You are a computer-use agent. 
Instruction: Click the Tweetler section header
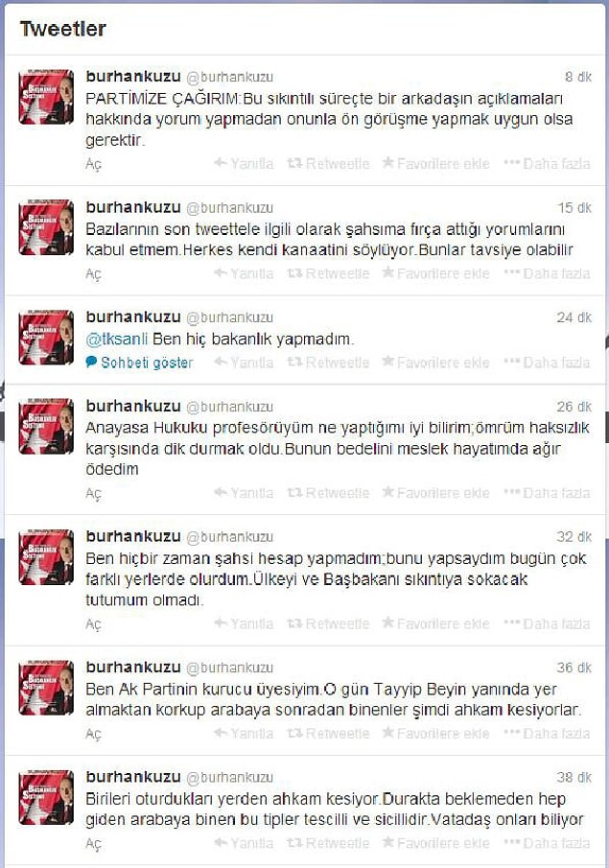[x=62, y=29]
